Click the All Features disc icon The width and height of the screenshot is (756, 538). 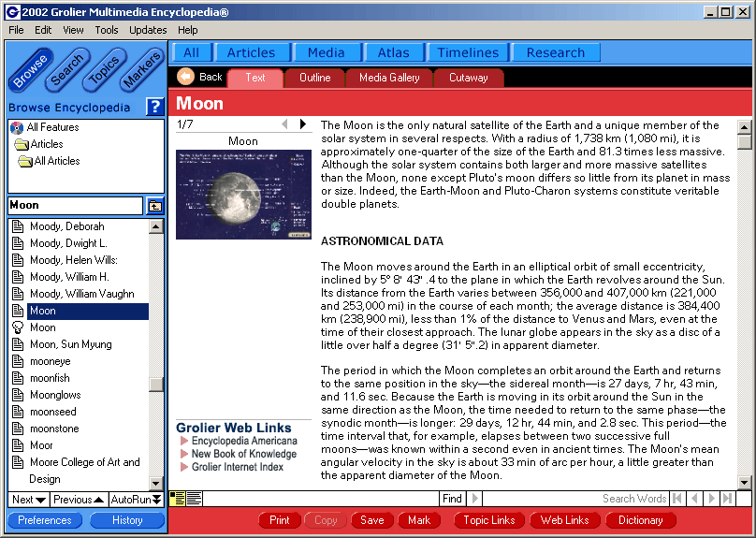[x=17, y=128]
